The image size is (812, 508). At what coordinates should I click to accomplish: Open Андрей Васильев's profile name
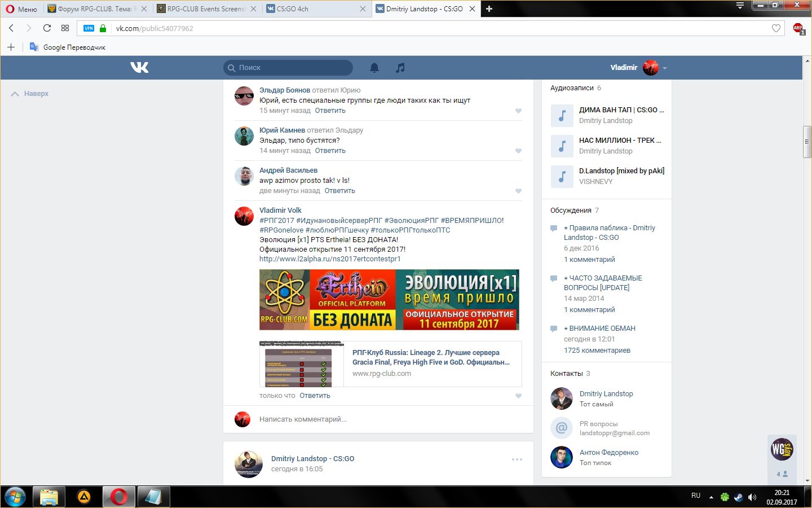tap(288, 170)
